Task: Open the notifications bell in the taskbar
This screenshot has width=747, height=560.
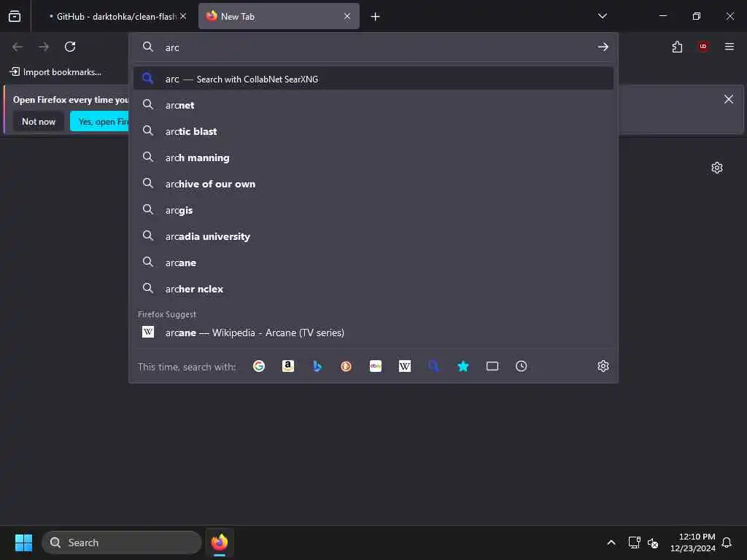Action: point(727,542)
